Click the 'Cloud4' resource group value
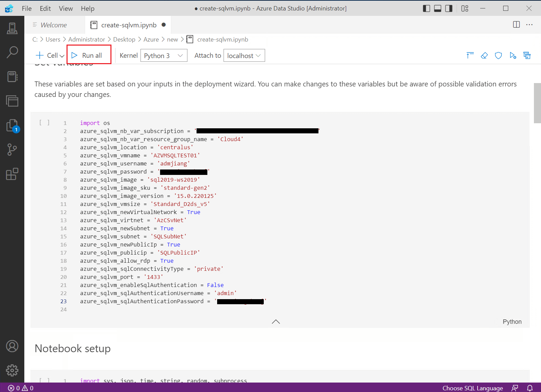 pyautogui.click(x=230, y=139)
